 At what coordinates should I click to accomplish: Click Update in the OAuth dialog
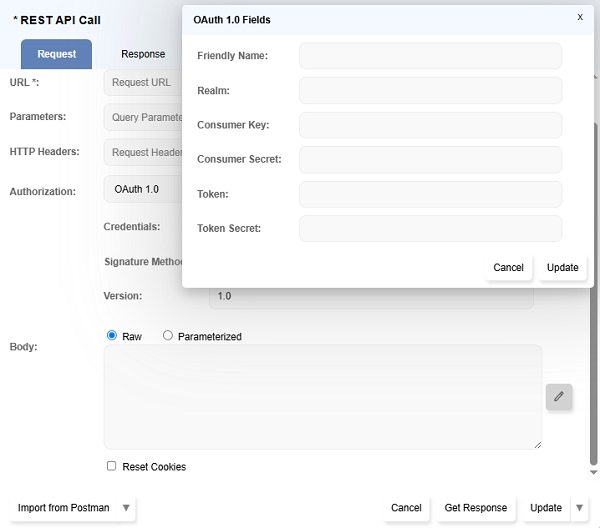562,267
